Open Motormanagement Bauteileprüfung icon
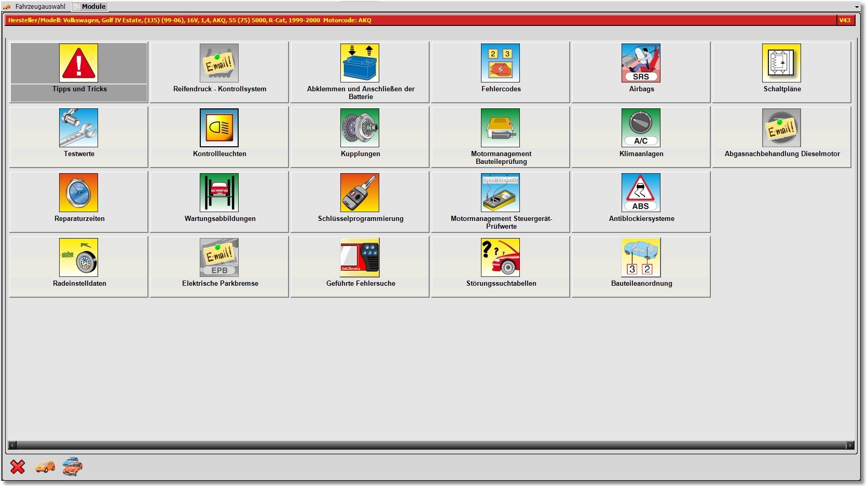The width and height of the screenshot is (868, 488). click(x=500, y=128)
